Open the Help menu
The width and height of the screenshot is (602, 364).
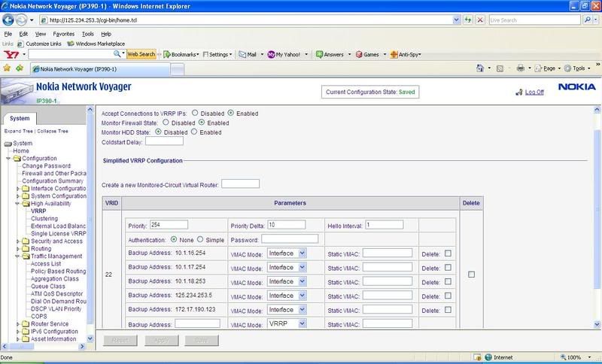[x=106, y=34]
